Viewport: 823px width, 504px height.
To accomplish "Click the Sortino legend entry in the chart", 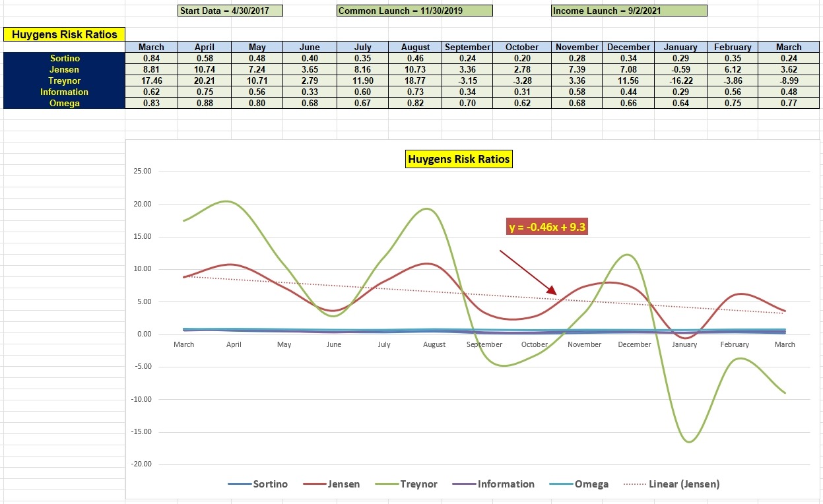I will coord(258,484).
